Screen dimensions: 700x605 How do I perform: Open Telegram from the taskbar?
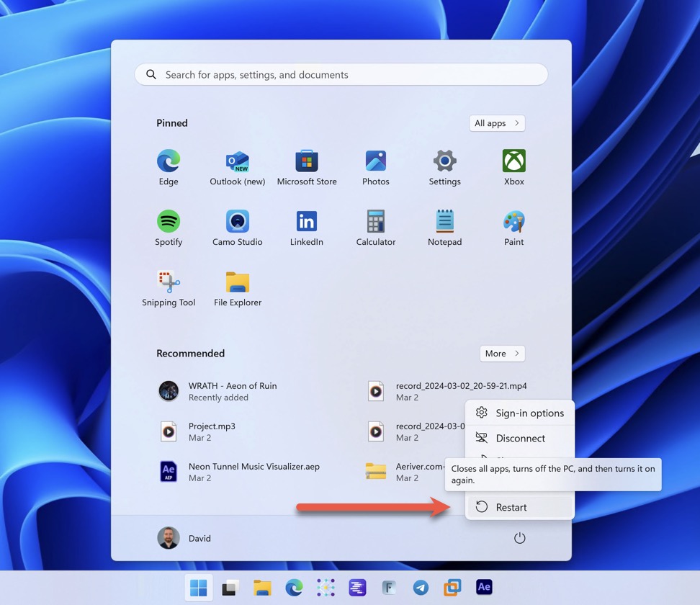(421, 588)
